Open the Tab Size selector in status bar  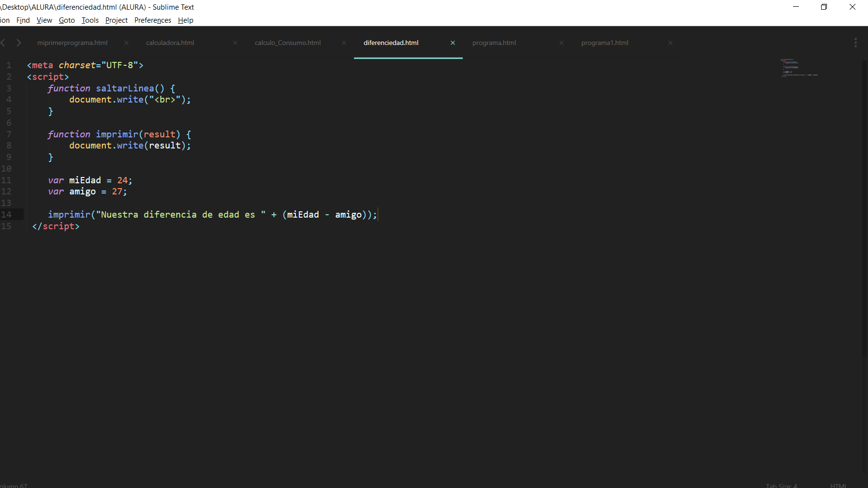[781, 485]
